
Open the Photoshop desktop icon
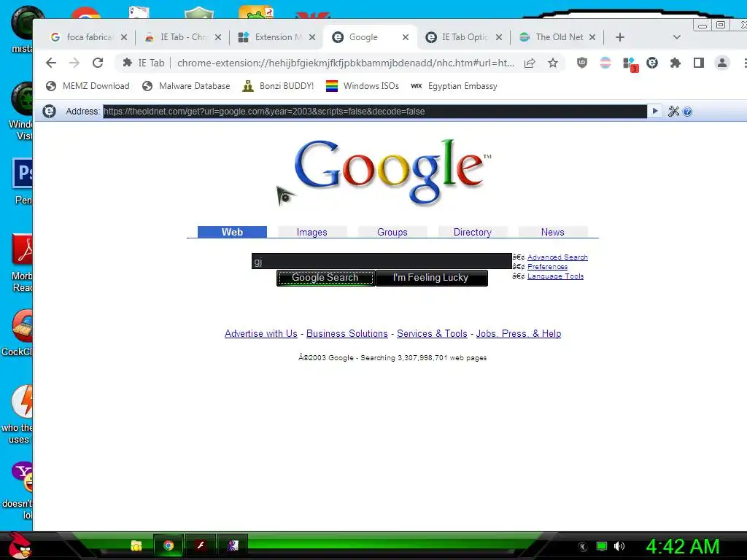pos(22,172)
